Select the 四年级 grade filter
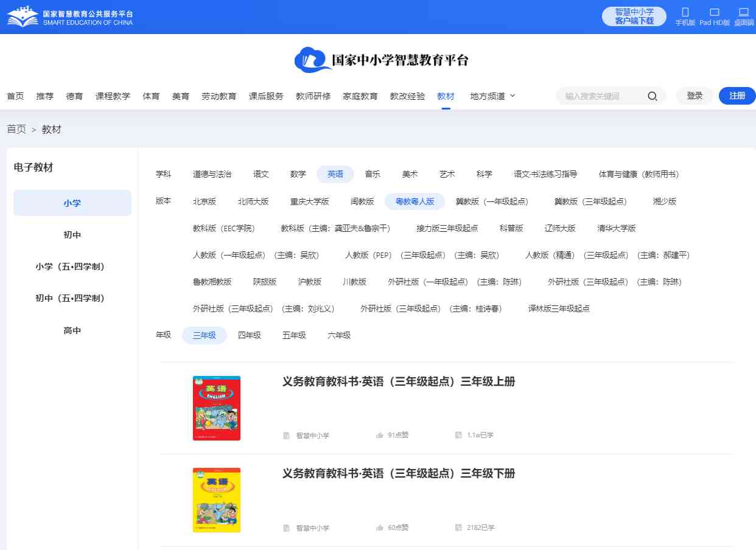The height and width of the screenshot is (550, 756). click(x=250, y=335)
